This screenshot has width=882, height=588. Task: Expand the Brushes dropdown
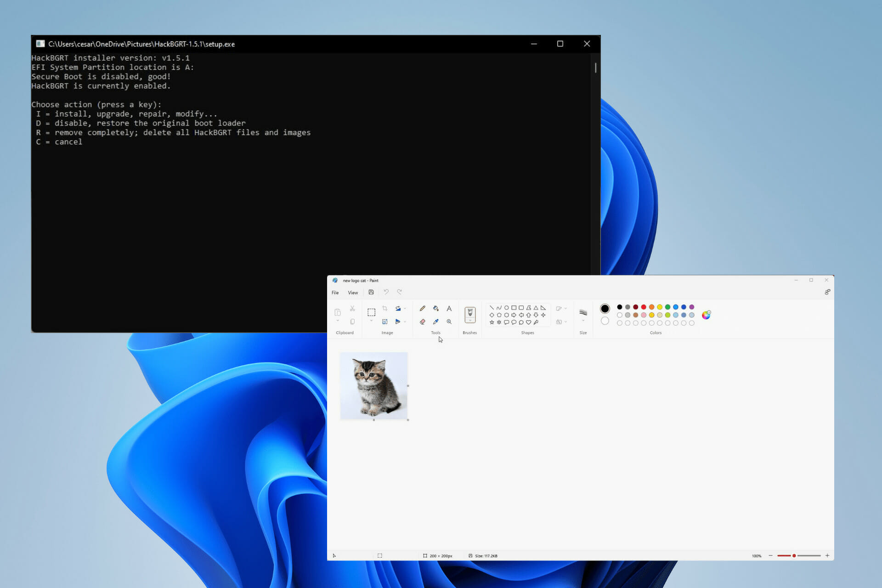[470, 321]
